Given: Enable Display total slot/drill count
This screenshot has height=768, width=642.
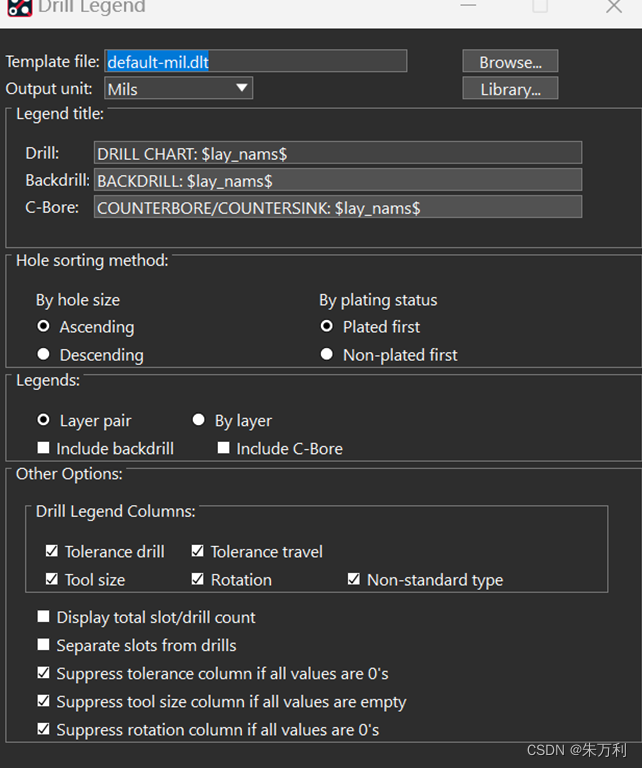Looking at the screenshot, I should pyautogui.click(x=44, y=618).
